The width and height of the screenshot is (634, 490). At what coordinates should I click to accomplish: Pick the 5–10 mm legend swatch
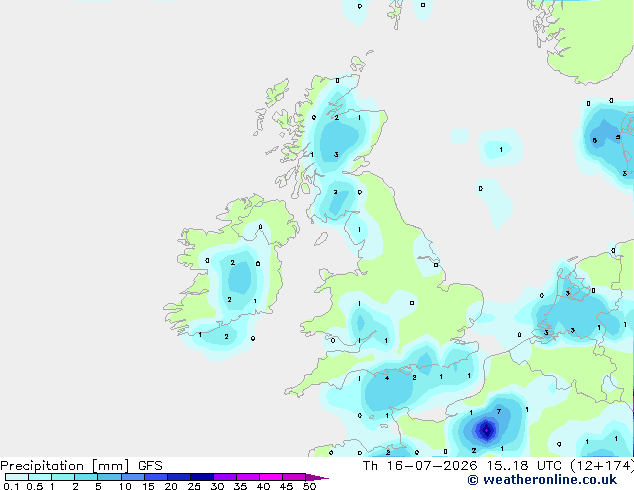(x=109, y=477)
